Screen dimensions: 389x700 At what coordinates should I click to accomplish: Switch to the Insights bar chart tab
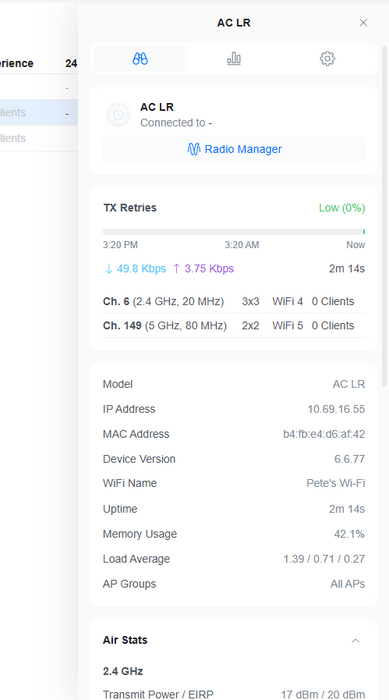234,58
